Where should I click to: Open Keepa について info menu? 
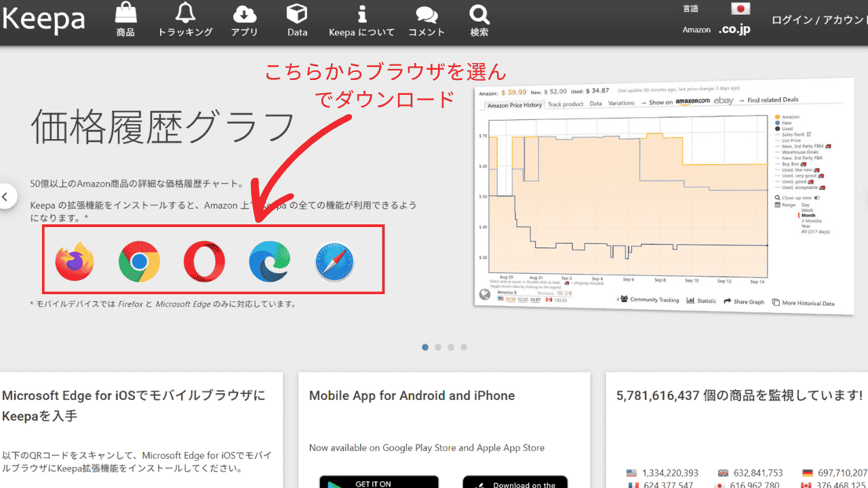pyautogui.click(x=361, y=20)
